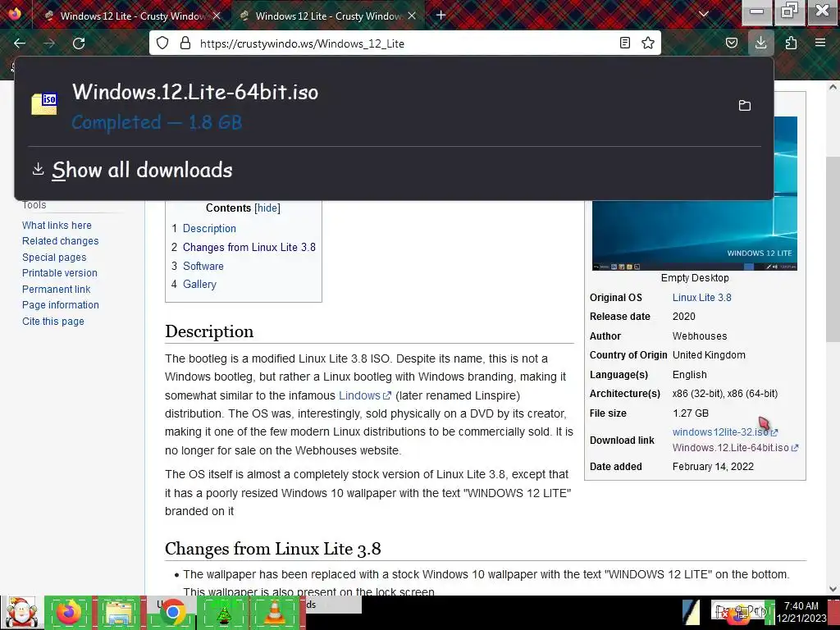Screen dimensions: 840x630
Task: Open the Santa Start button
Action: (21, 612)
